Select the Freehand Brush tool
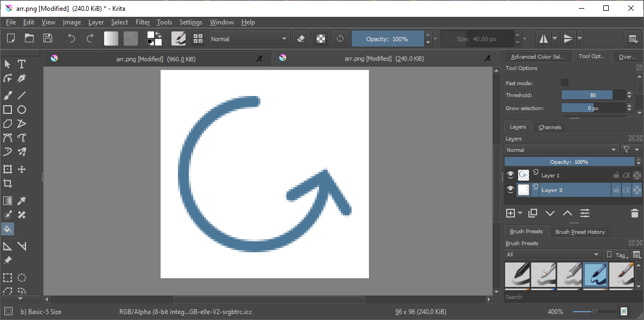Image resolution: width=644 pixels, height=320 pixels. click(x=8, y=95)
